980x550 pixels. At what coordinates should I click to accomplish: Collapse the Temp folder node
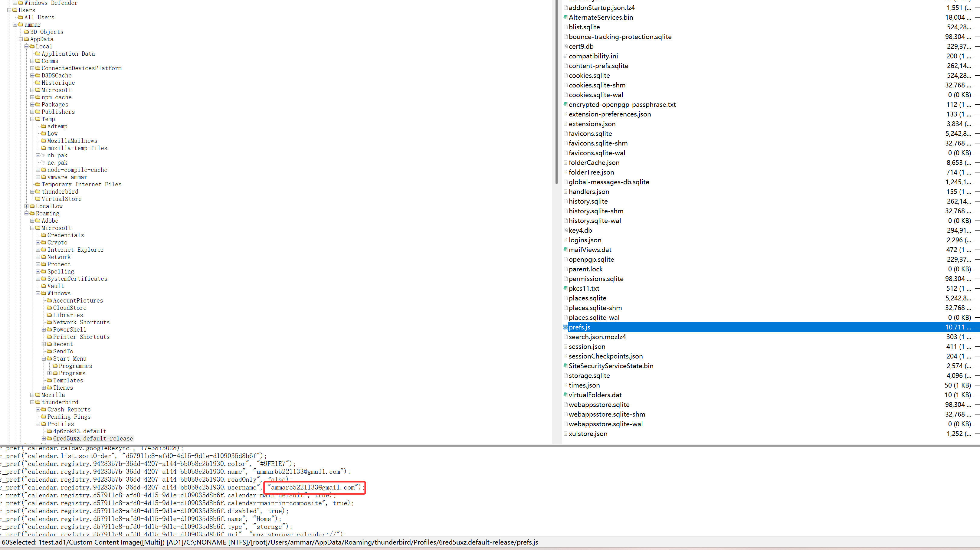[x=32, y=119]
